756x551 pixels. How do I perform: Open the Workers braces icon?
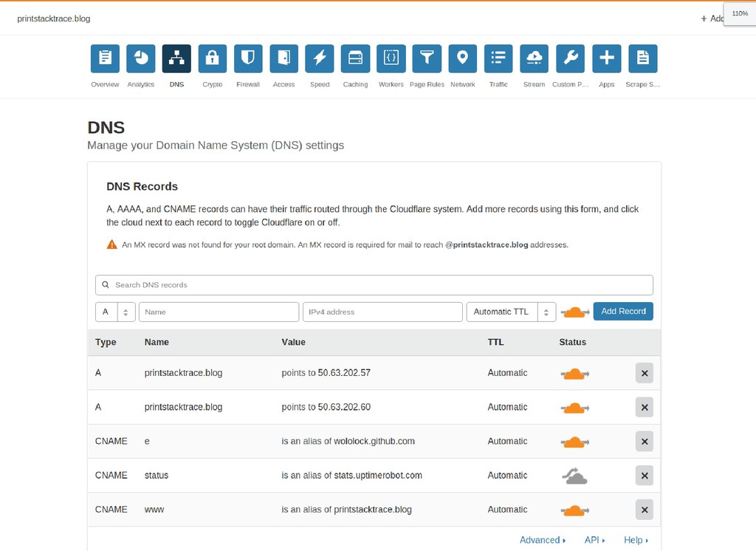click(391, 58)
